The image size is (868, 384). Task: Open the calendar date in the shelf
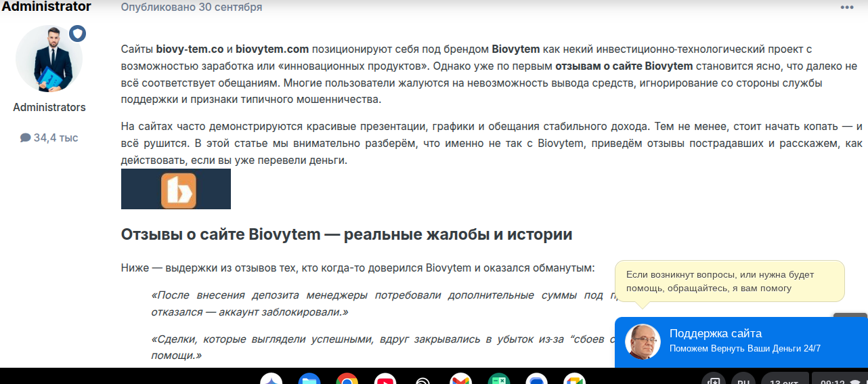point(783,380)
